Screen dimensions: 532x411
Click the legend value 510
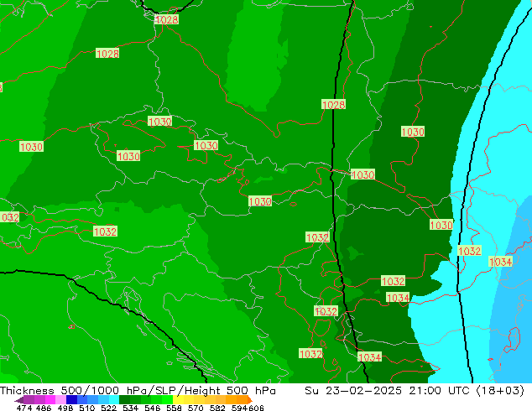[x=87, y=408]
